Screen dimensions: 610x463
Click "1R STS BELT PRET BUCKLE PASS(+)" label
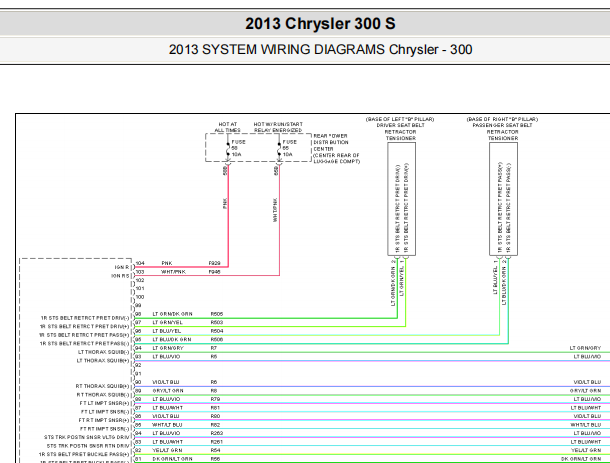pos(84,454)
